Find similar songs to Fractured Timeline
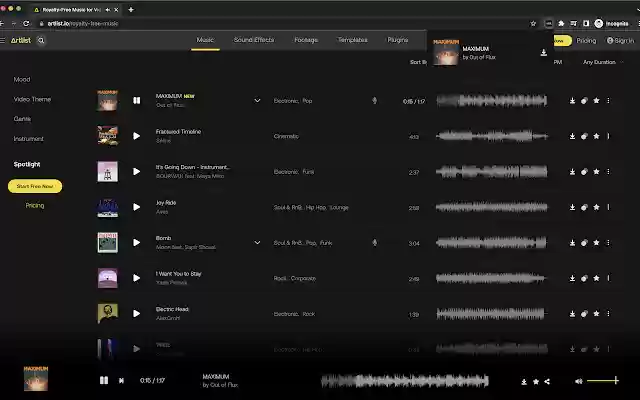 (584, 136)
